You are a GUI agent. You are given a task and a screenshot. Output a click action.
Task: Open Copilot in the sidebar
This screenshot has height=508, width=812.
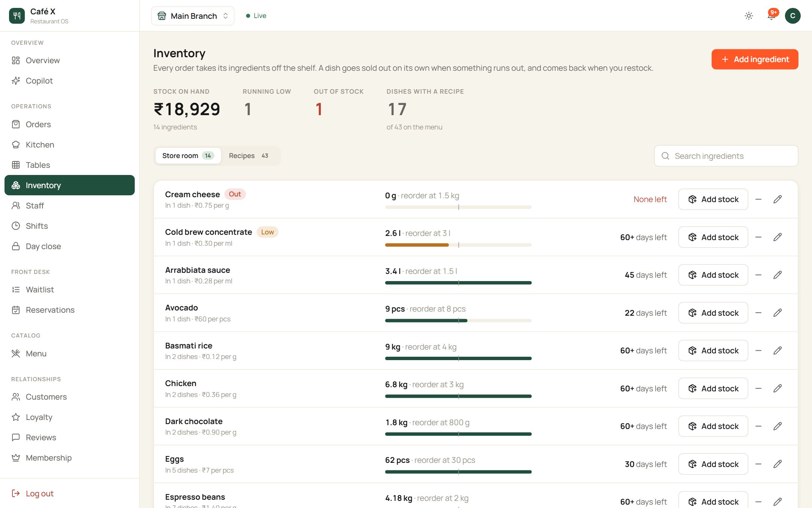(70, 81)
